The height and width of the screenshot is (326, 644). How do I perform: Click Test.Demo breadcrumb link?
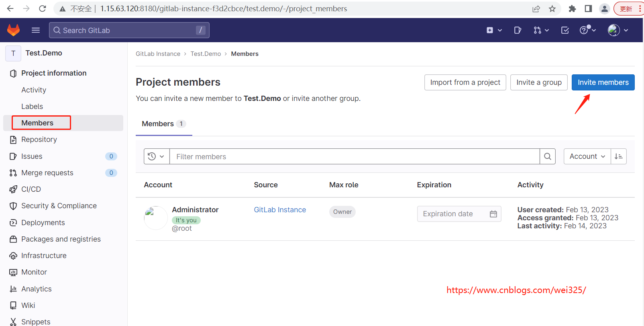pyautogui.click(x=206, y=54)
